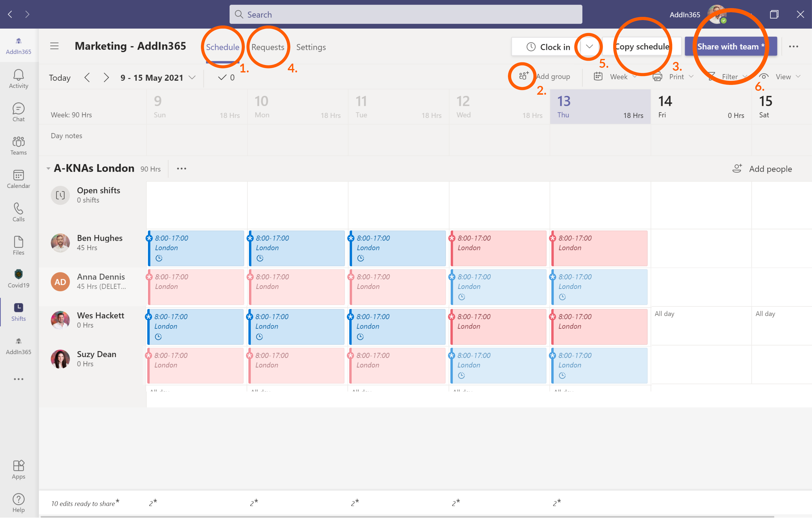812x518 pixels.
Task: Collapse the A-KNAs London group
Action: pyautogui.click(x=48, y=168)
